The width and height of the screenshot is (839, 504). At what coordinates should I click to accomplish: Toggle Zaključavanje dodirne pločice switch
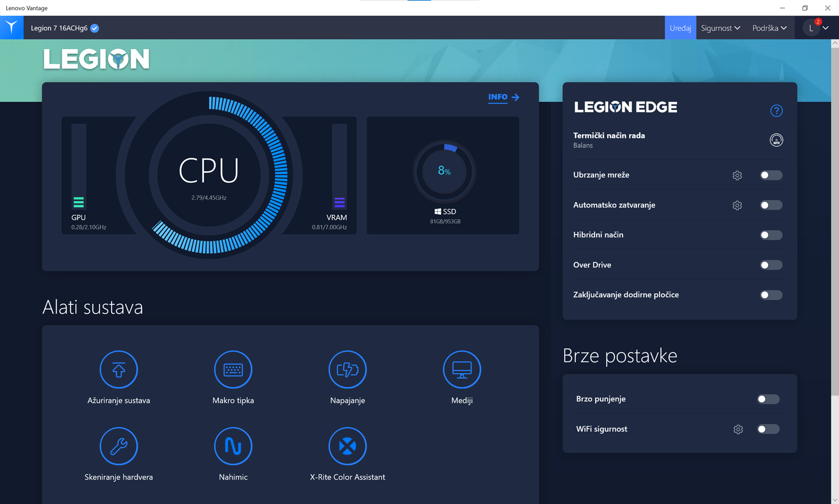[771, 295]
